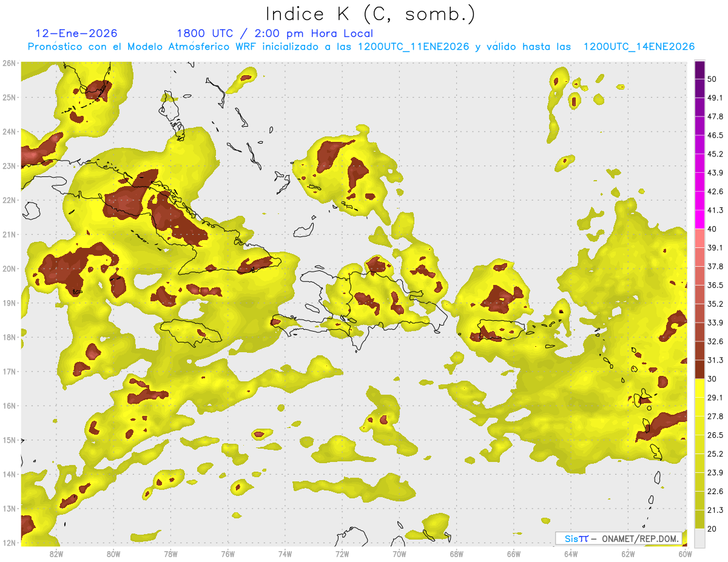Screen dimensions: 728x562
Task: Pick the dark brown swatch between 30 and 31.3
Action: coord(699,369)
